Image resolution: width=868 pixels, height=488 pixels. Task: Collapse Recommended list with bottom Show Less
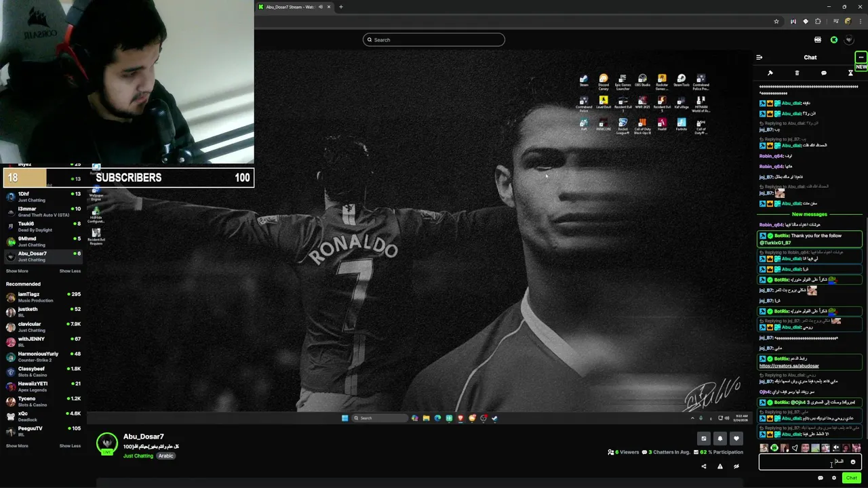(x=70, y=446)
